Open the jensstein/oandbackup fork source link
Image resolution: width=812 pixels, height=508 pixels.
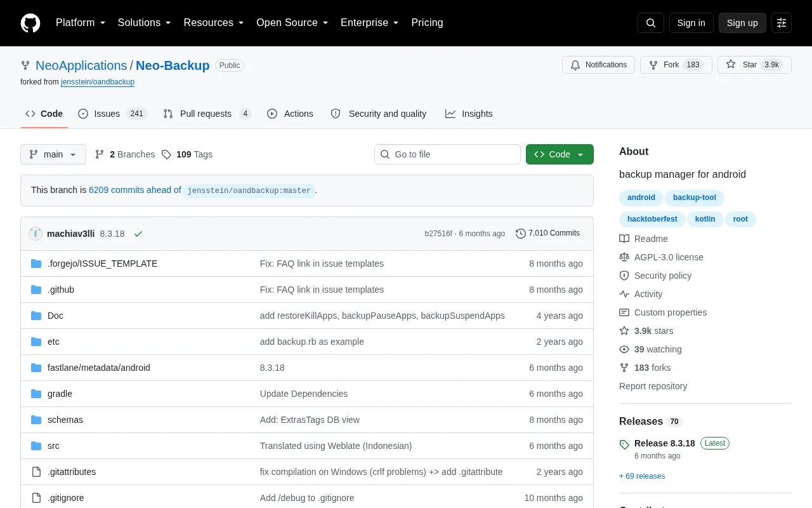tap(98, 82)
